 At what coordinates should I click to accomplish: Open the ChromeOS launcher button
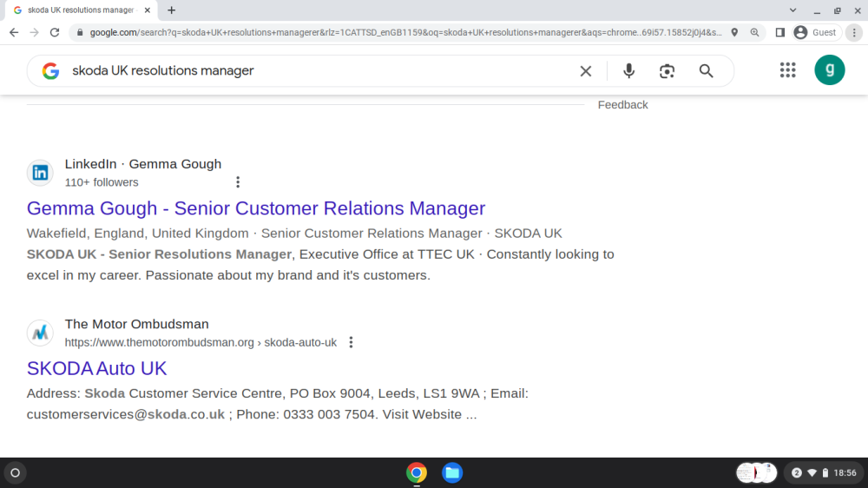16,473
